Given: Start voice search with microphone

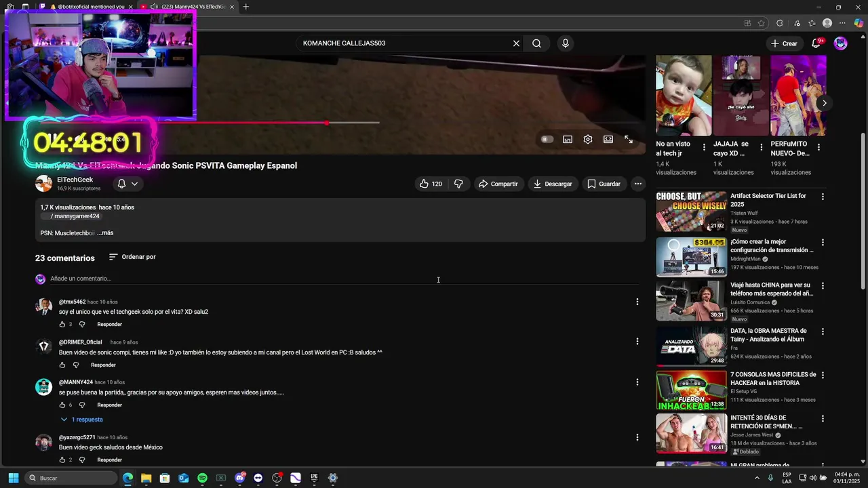Looking at the screenshot, I should [x=566, y=43].
